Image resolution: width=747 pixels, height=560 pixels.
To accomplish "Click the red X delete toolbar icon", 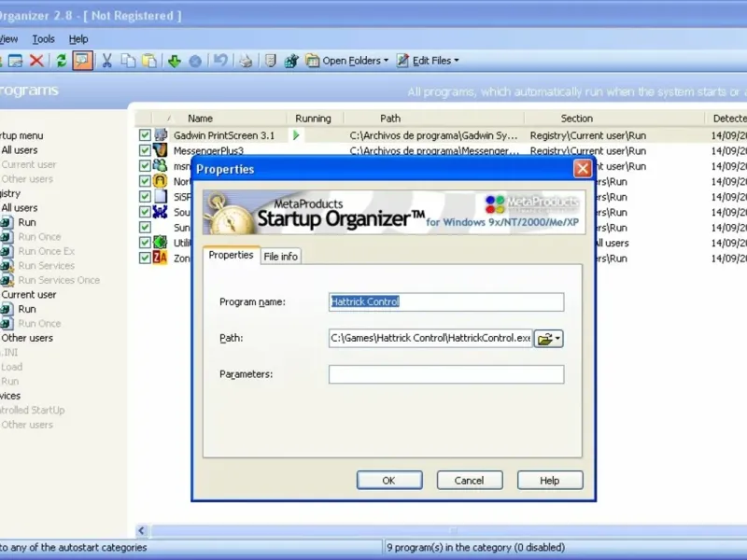I will coord(36,61).
